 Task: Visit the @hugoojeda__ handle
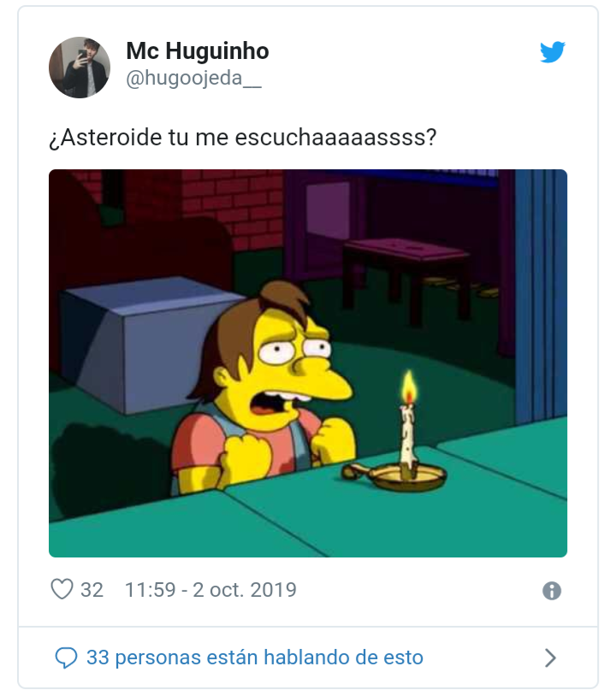point(194,78)
